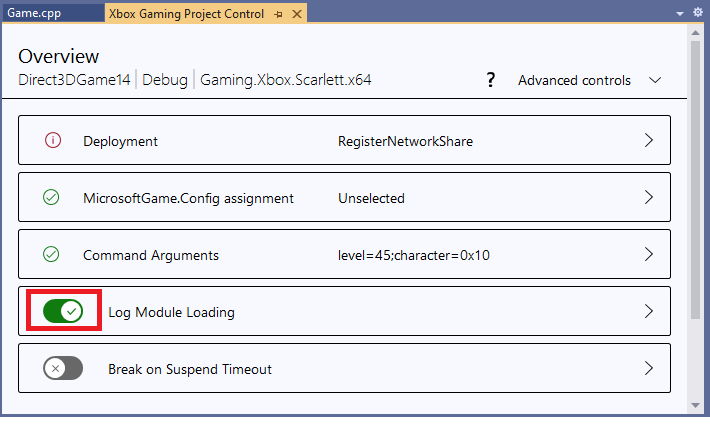This screenshot has width=710, height=430.
Task: Click the Command Arguments label
Action: tap(151, 255)
